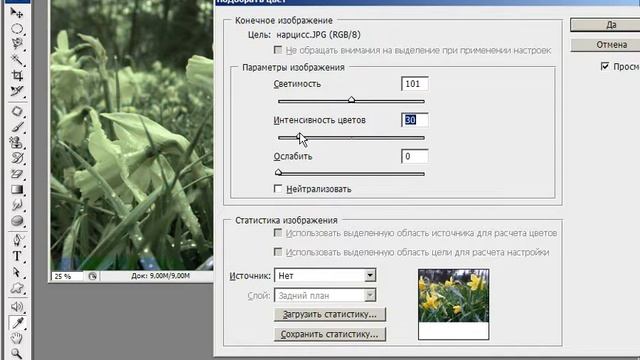
Task: Select the Eyedropper tool
Action: [x=17, y=323]
